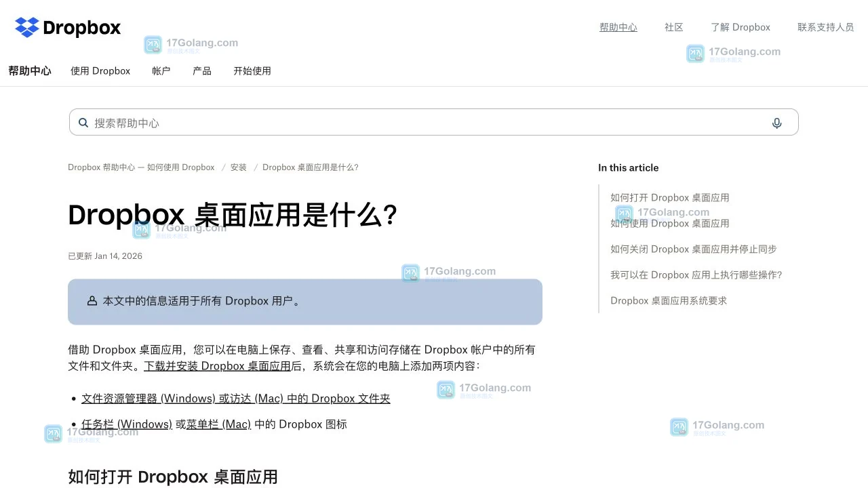Image resolution: width=868 pixels, height=488 pixels.
Task: Open the 了解 Dropbox link
Action: pos(741,27)
